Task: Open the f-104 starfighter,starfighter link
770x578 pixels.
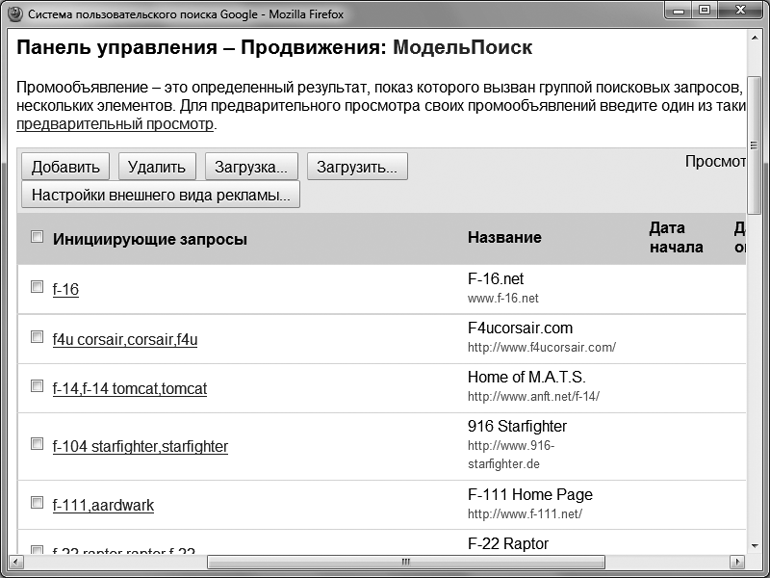Action: coord(140,447)
